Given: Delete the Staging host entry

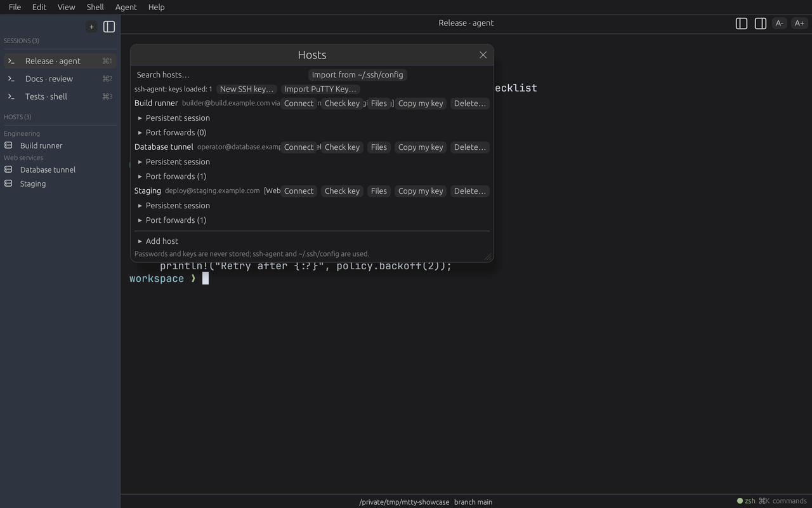Looking at the screenshot, I should pos(469,191).
